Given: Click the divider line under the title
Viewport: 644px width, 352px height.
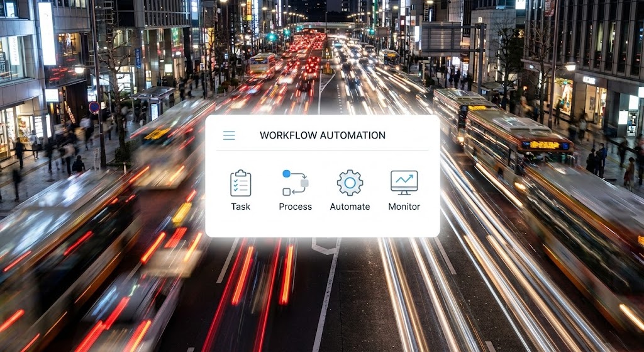Looking at the screenshot, I should pos(322,150).
